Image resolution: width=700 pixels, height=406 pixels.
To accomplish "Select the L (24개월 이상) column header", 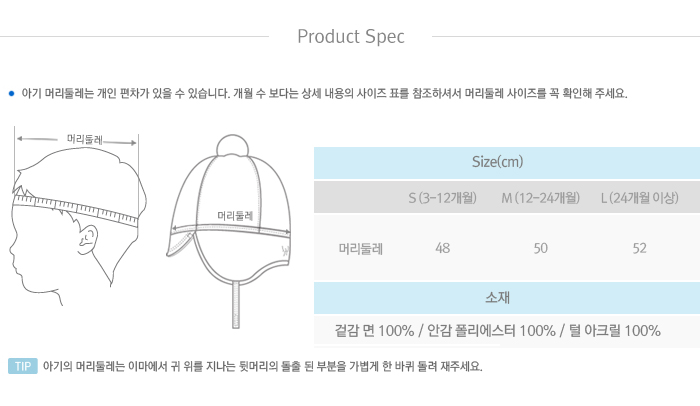I will [639, 198].
